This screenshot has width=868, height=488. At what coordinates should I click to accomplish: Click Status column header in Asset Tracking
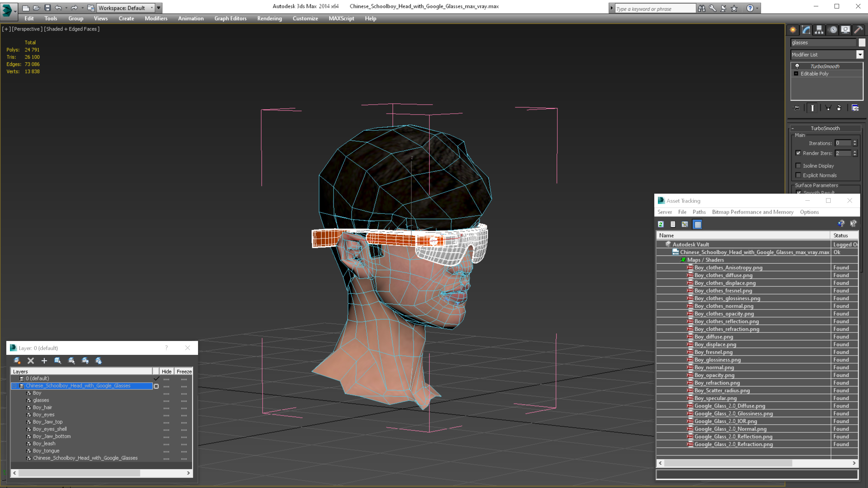[x=844, y=235]
